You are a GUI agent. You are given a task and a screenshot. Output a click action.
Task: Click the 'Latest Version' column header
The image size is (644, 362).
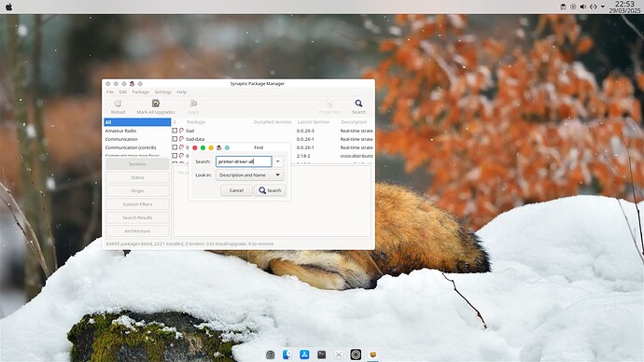(314, 122)
